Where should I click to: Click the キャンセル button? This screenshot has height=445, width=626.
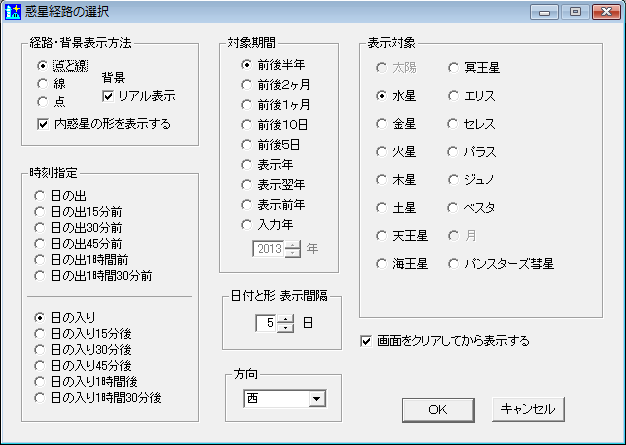click(529, 409)
